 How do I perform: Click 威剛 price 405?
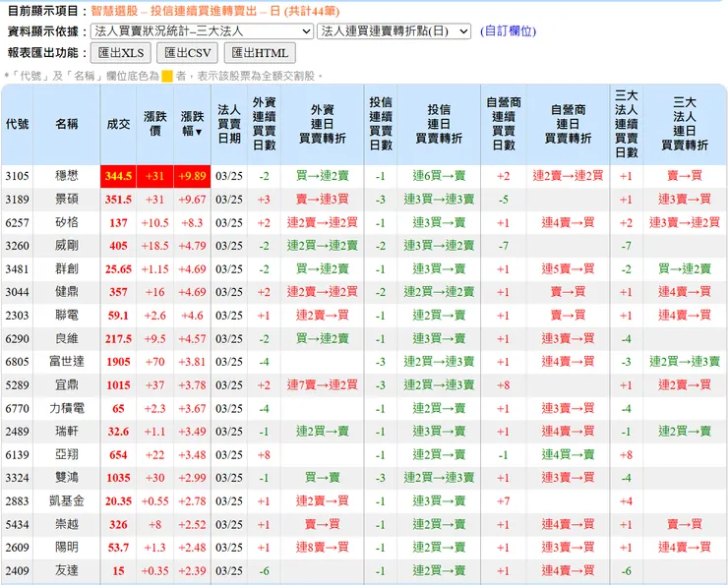point(118,246)
